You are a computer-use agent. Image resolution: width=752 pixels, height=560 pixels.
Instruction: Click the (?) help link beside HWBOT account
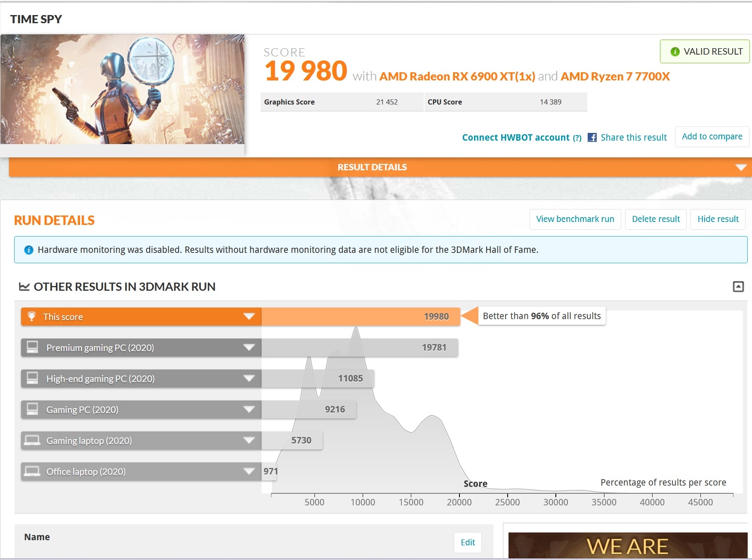pyautogui.click(x=577, y=138)
